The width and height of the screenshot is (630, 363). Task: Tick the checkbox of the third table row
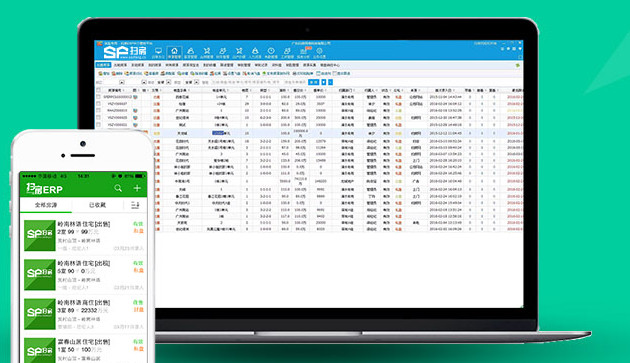(x=98, y=111)
